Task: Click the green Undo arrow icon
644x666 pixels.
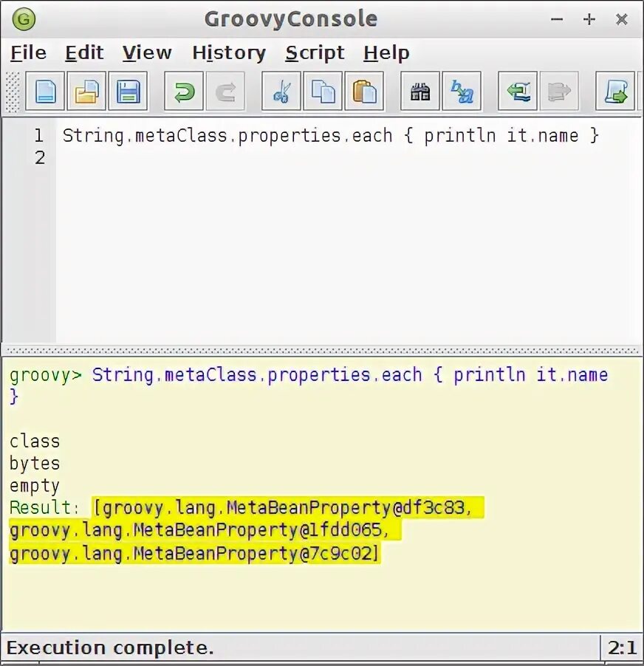Action: click(x=184, y=92)
